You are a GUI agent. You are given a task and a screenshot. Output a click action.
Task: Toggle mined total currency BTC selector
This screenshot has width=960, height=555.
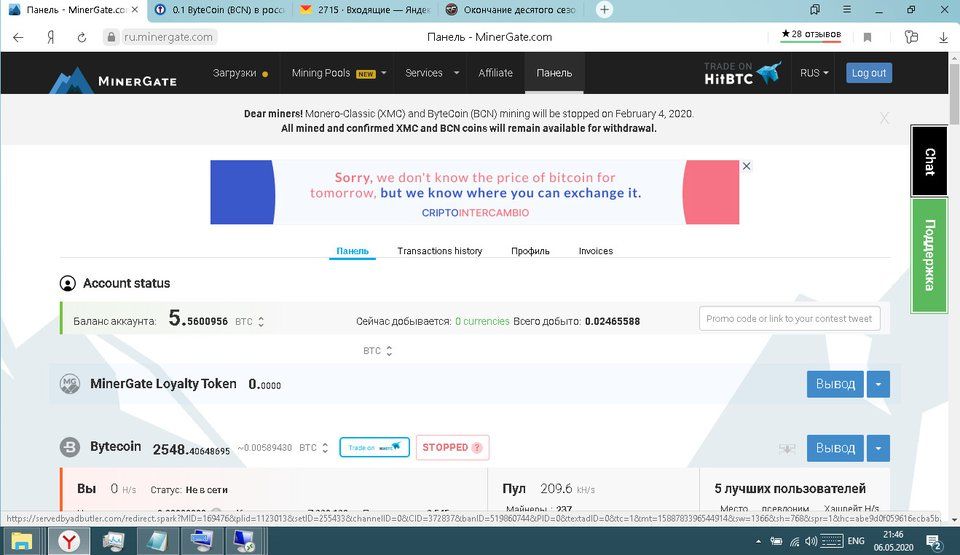pos(378,351)
